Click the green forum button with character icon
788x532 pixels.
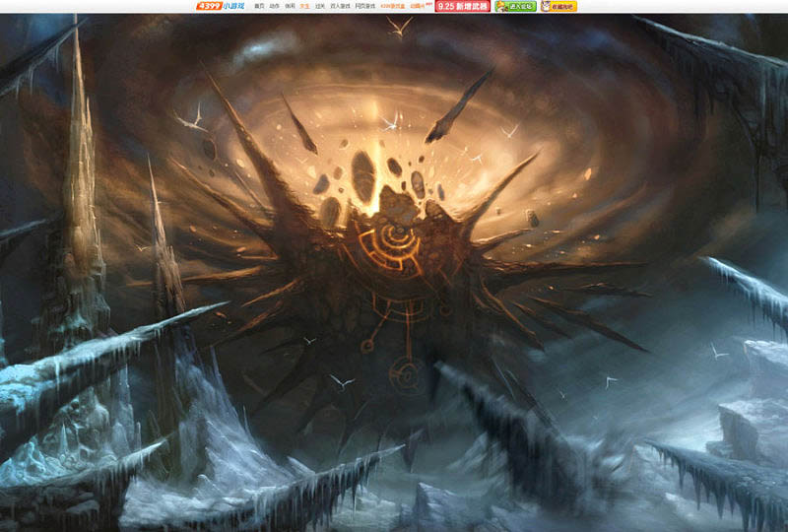[515, 6]
